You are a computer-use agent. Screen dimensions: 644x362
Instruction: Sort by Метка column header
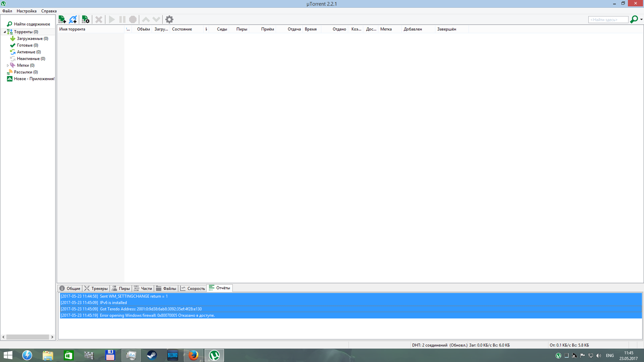(390, 29)
